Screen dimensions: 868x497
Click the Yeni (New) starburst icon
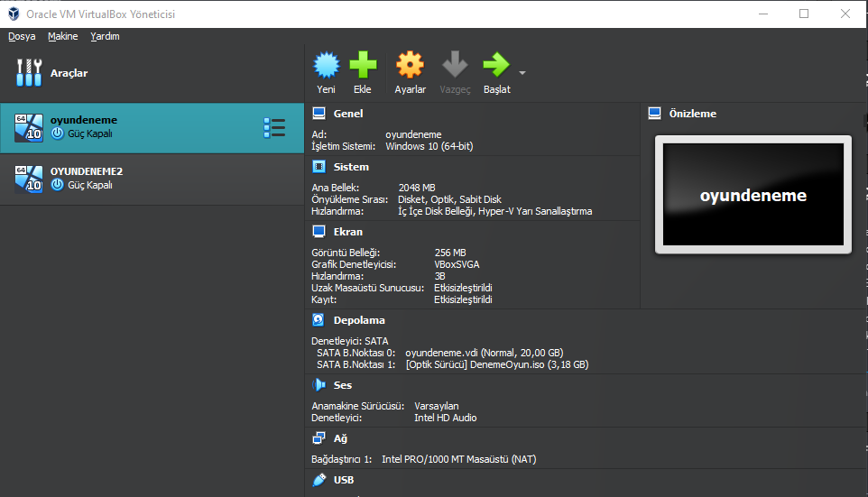[x=326, y=65]
